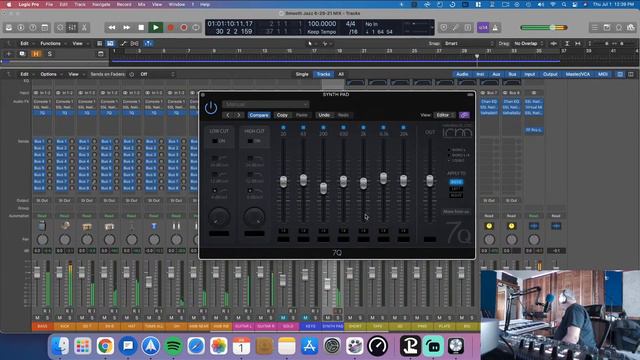Switch mixer to Single view

(x=302, y=74)
